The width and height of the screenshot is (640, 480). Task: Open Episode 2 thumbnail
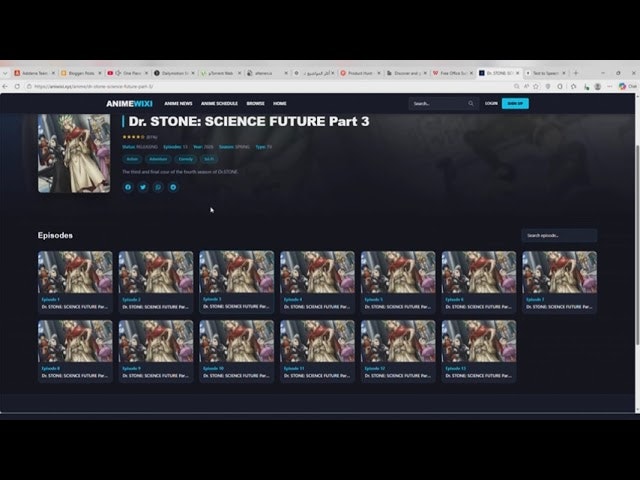point(156,272)
